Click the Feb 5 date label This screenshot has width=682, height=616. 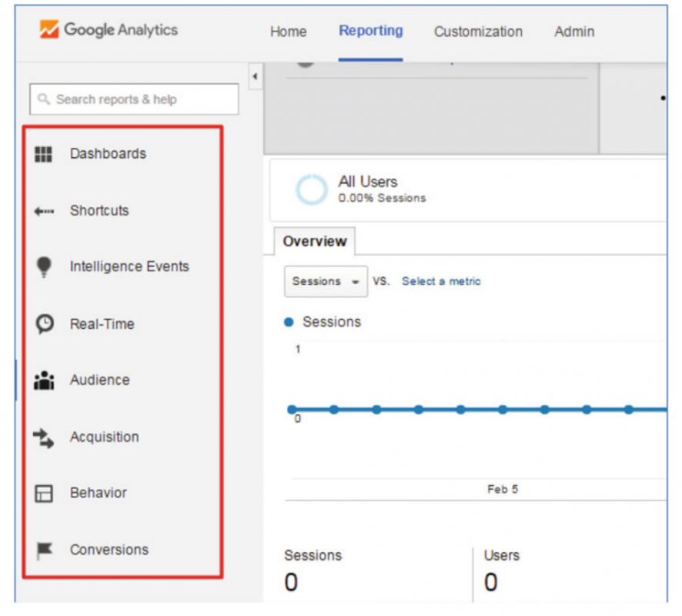click(x=503, y=490)
